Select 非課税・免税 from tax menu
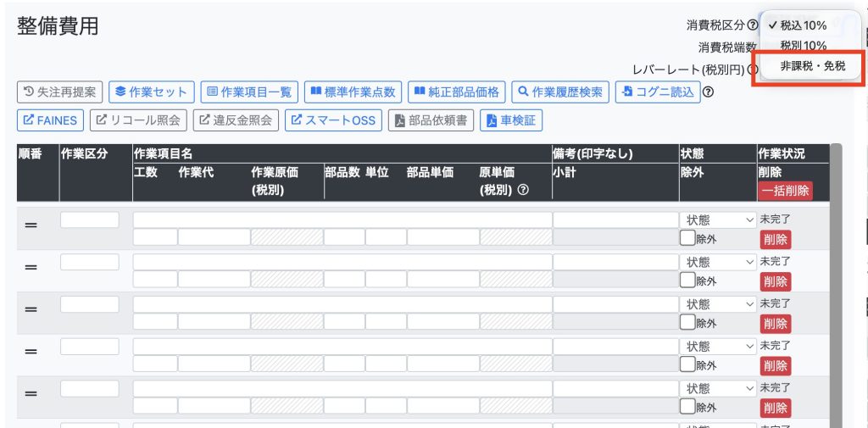 click(812, 66)
